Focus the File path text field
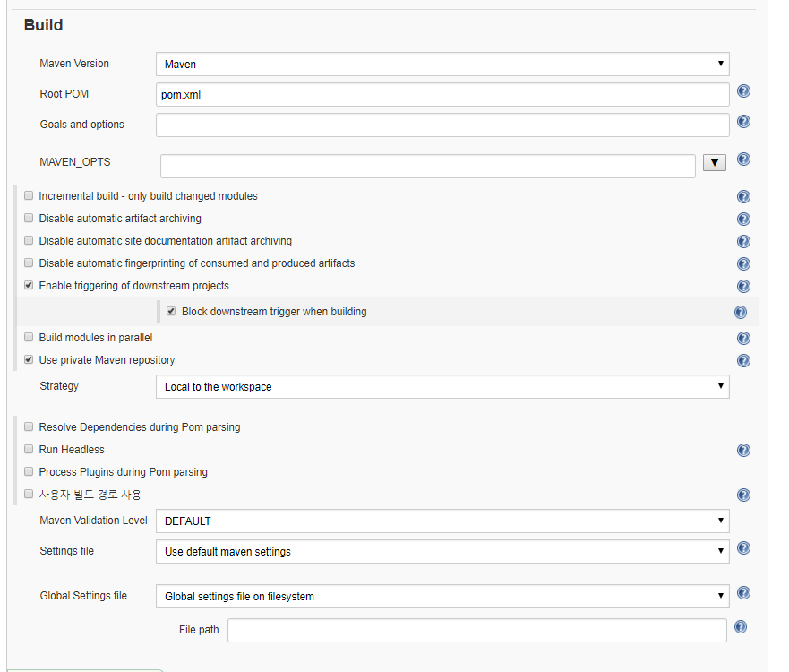The width and height of the screenshot is (789, 672). point(476,631)
